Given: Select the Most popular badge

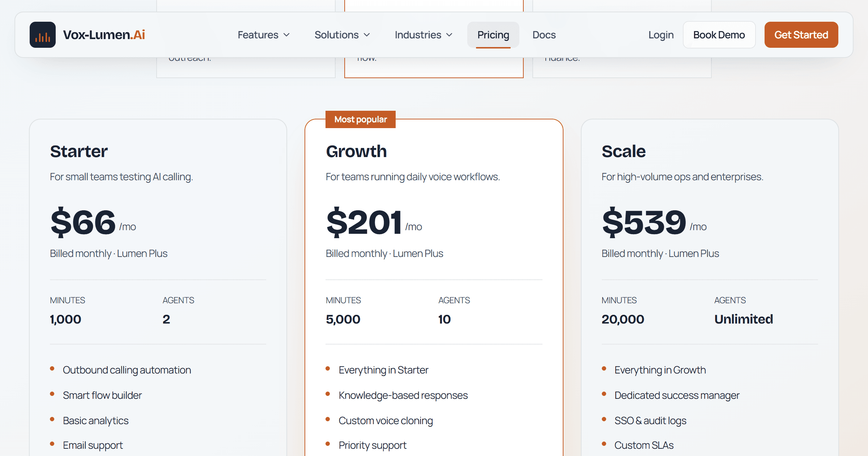Looking at the screenshot, I should point(361,119).
